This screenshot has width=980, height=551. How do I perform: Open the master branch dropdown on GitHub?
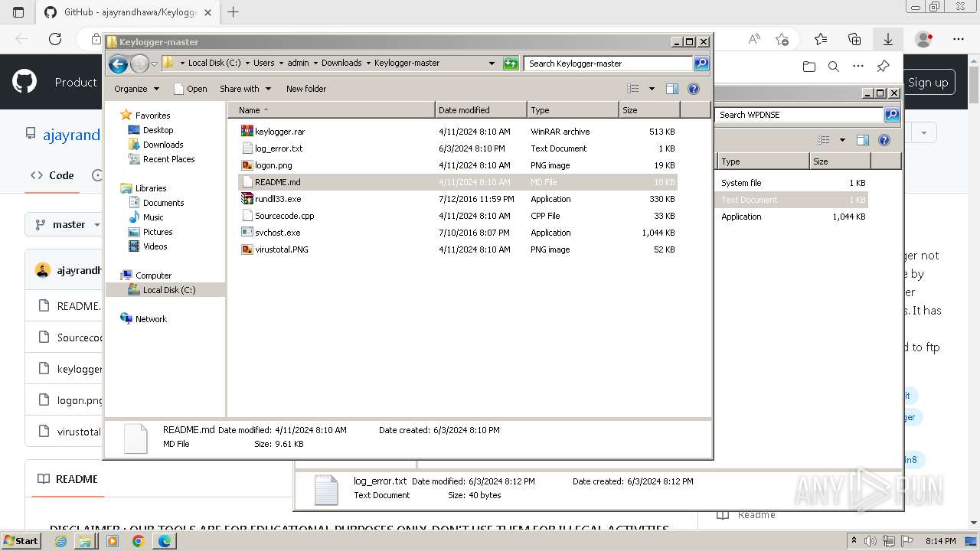click(67, 225)
